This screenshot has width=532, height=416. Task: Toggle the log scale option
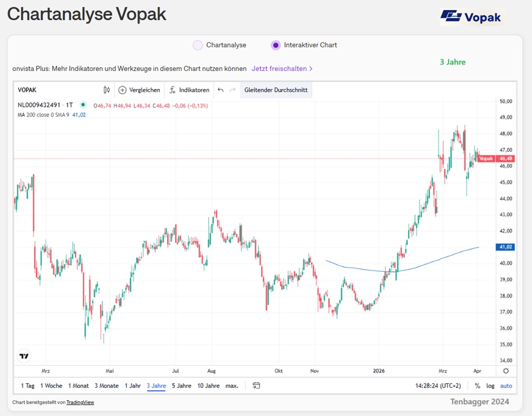tap(490, 386)
